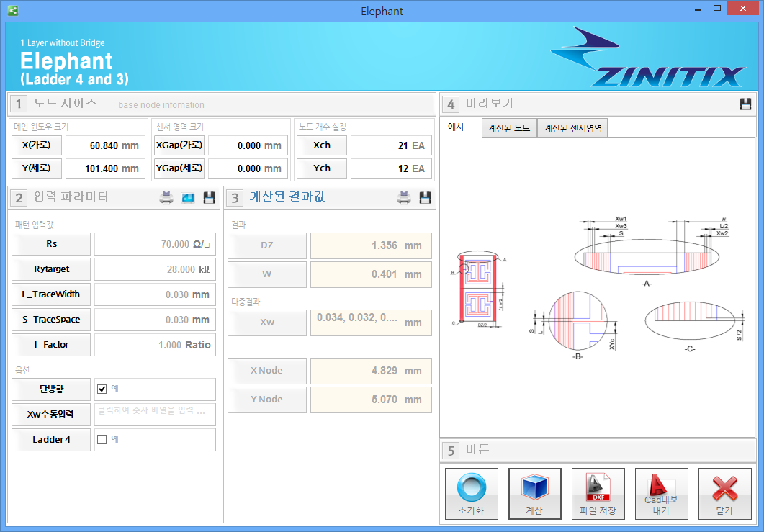Close the app with the 닫기 button

[725, 494]
